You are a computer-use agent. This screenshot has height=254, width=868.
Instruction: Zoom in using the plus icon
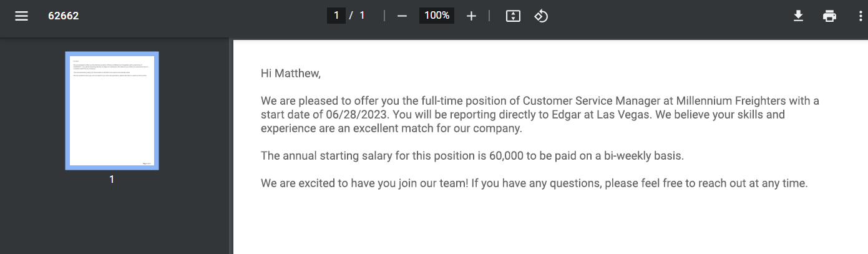(x=471, y=16)
